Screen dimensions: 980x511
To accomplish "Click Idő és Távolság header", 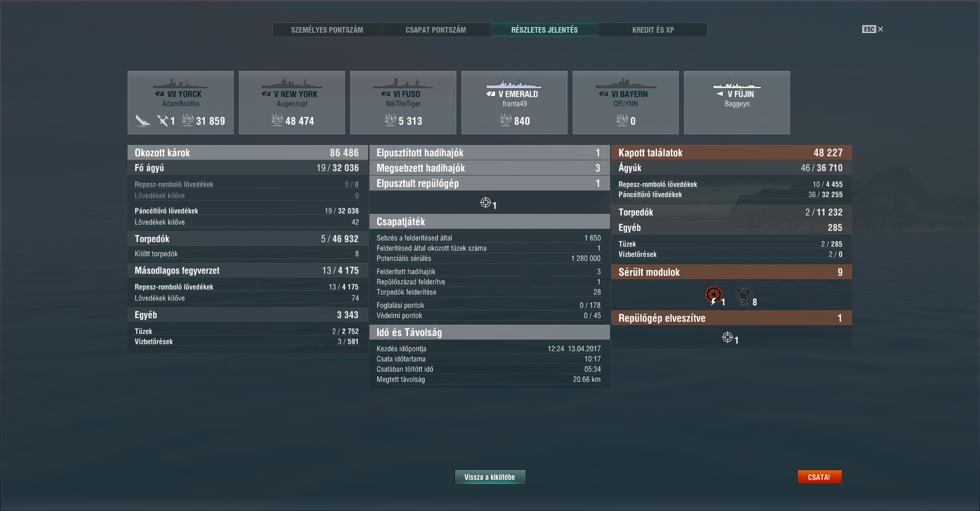I will [489, 332].
